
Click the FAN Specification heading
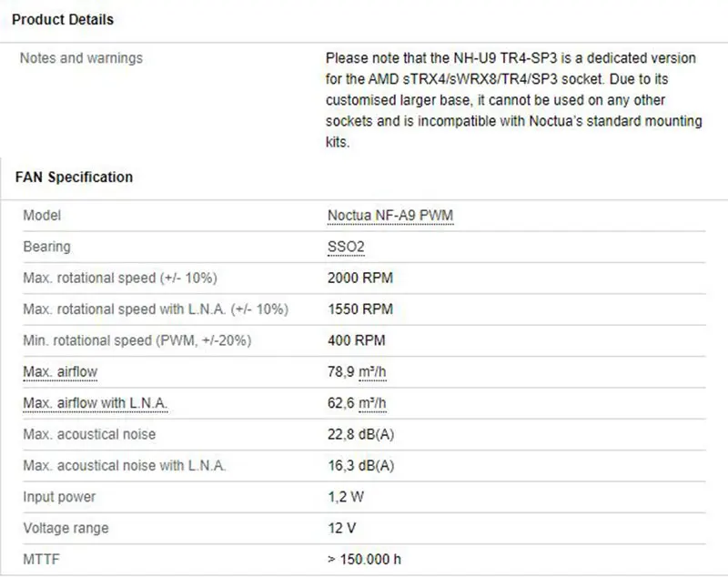point(74,177)
